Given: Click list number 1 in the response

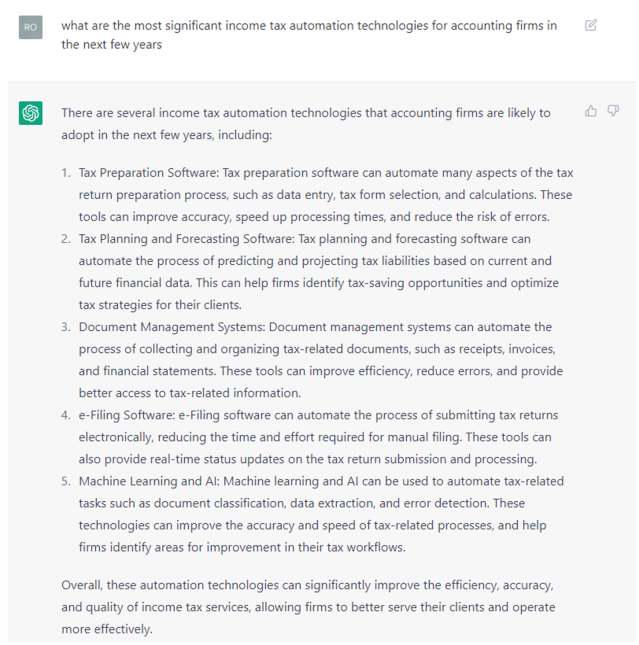Looking at the screenshot, I should (65, 173).
